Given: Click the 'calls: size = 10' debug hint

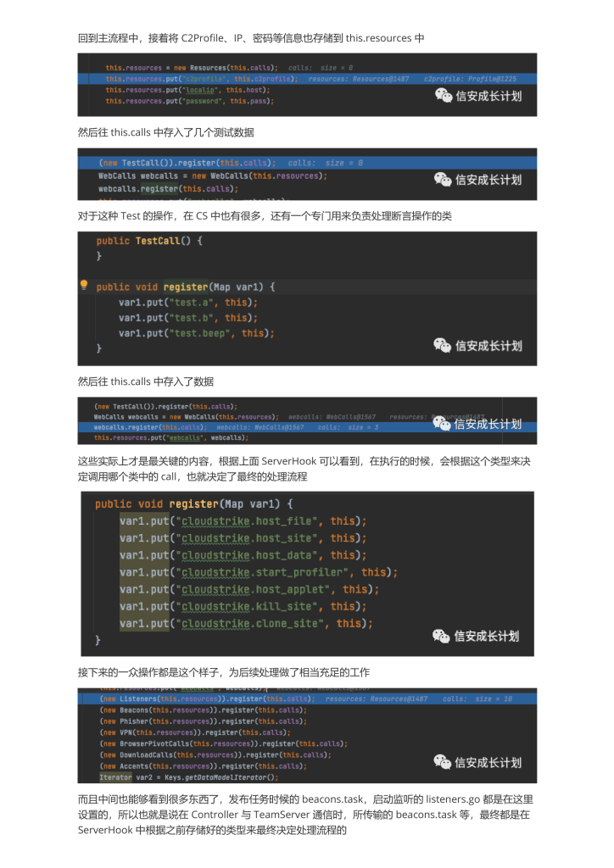Looking at the screenshot, I should (x=477, y=699).
